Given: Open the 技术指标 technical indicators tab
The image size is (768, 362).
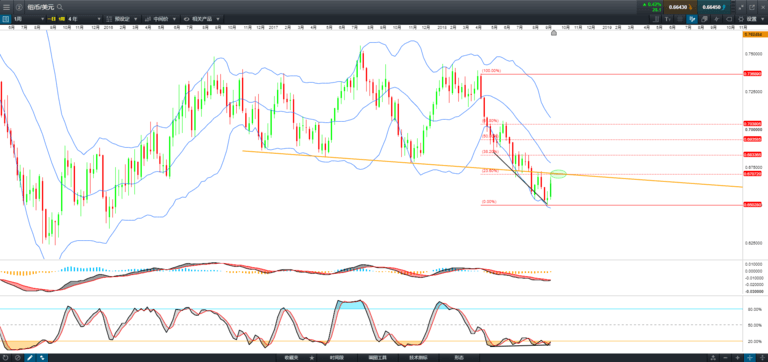Looking at the screenshot, I should 418,358.
